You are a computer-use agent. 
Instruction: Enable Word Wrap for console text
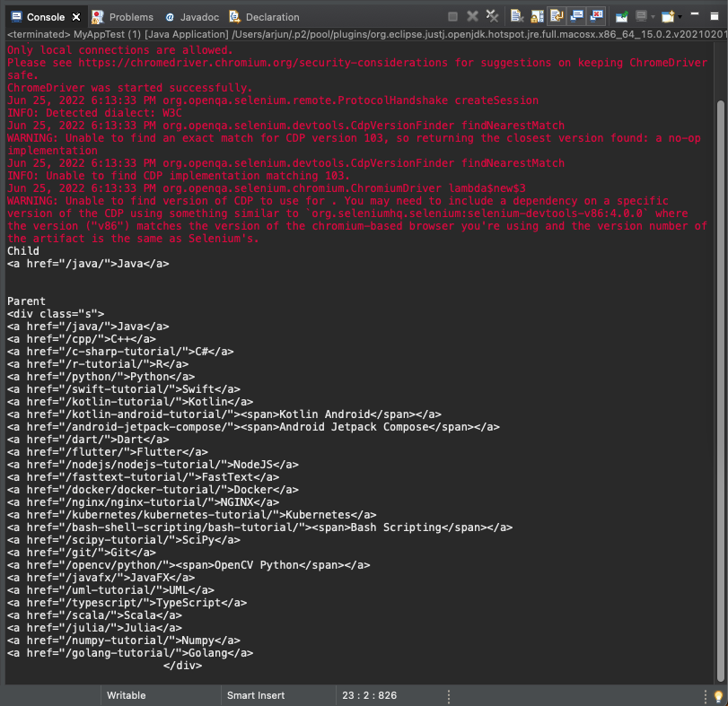[557, 15]
